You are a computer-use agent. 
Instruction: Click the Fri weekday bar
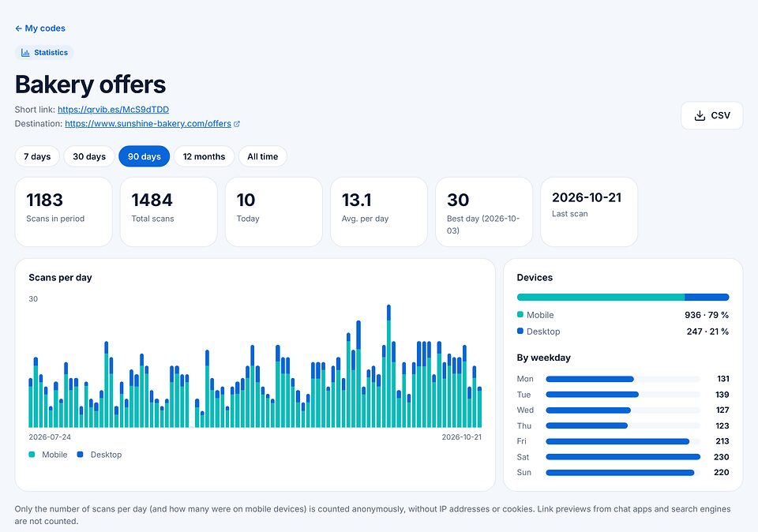[x=623, y=441]
